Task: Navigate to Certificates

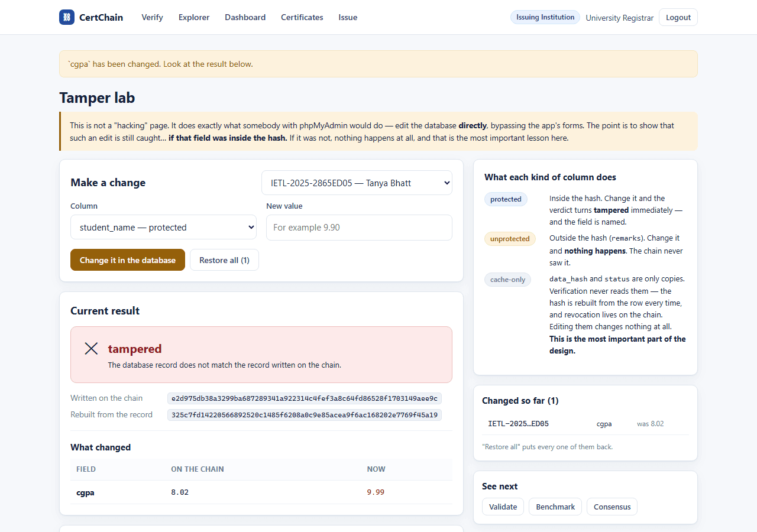Action: click(302, 17)
